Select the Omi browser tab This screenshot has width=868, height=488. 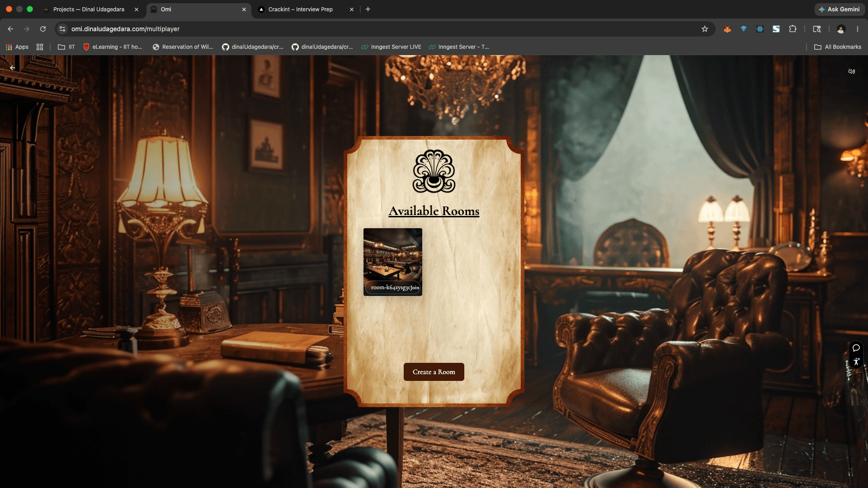pos(199,9)
